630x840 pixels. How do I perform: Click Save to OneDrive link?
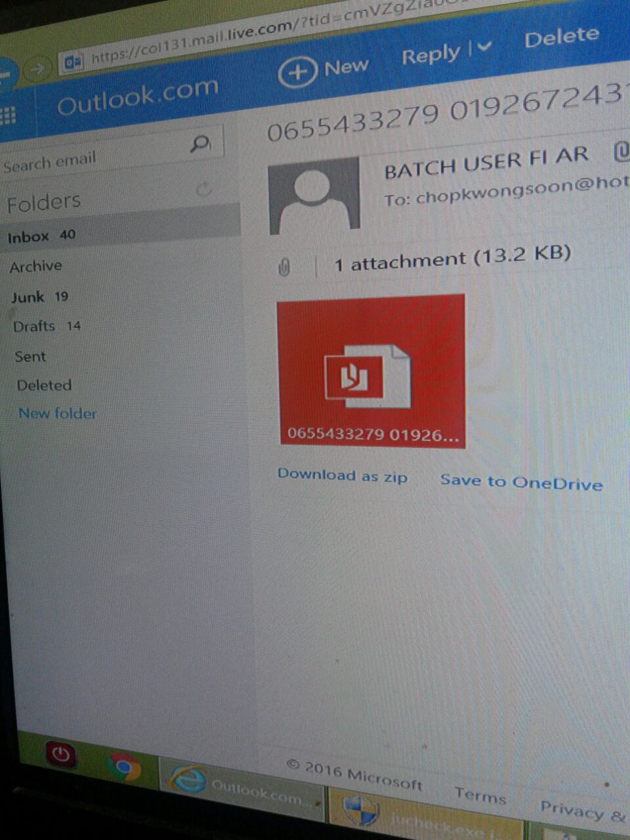coord(521,482)
